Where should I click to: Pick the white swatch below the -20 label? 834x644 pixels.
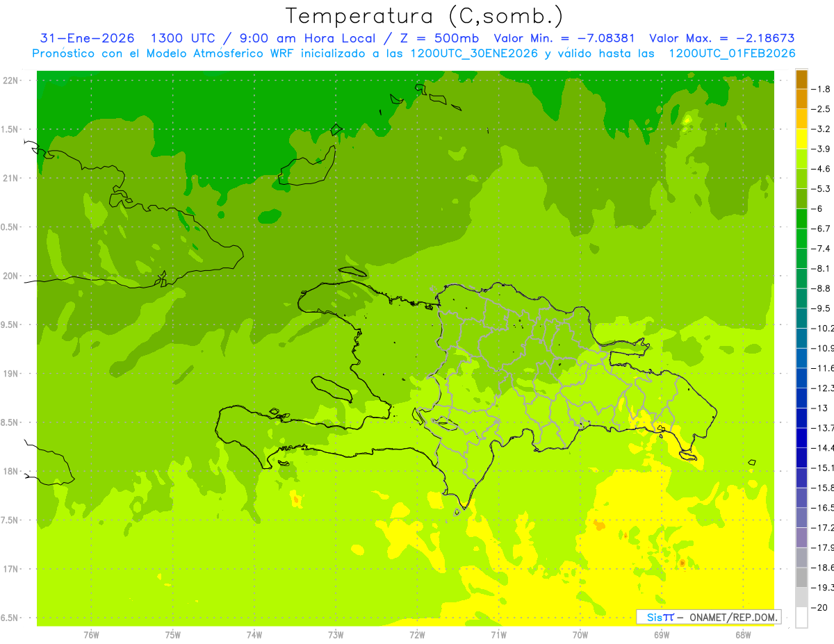pos(801,618)
